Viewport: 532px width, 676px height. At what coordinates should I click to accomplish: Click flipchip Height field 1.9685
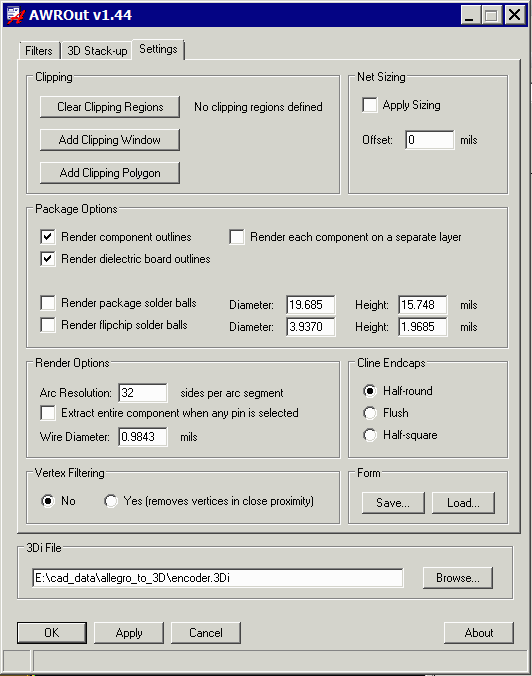(422, 327)
